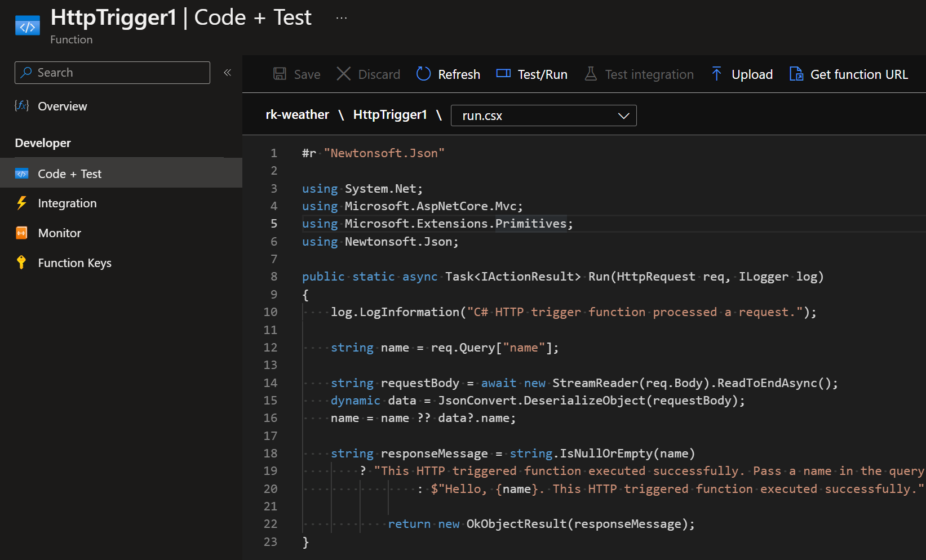926x560 pixels.
Task: Click the Save floppy disk icon
Action: tap(280, 74)
